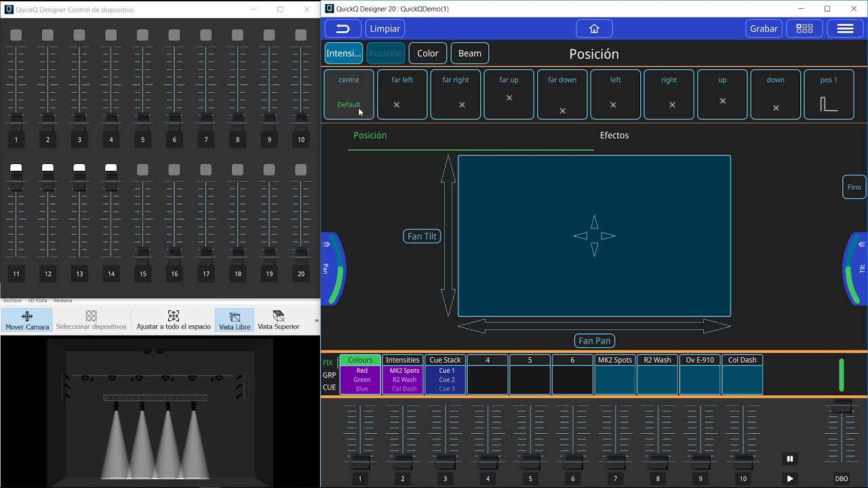Open the grid view icon
Screen dimensions: 868x488
[804, 28]
